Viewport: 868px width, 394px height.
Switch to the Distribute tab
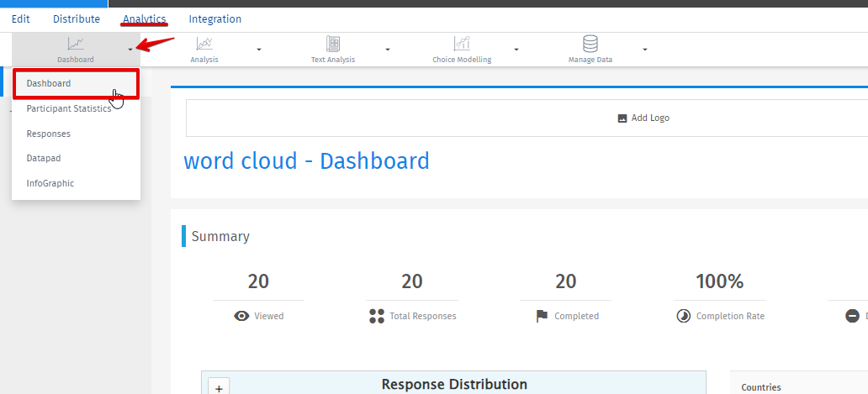[77, 19]
